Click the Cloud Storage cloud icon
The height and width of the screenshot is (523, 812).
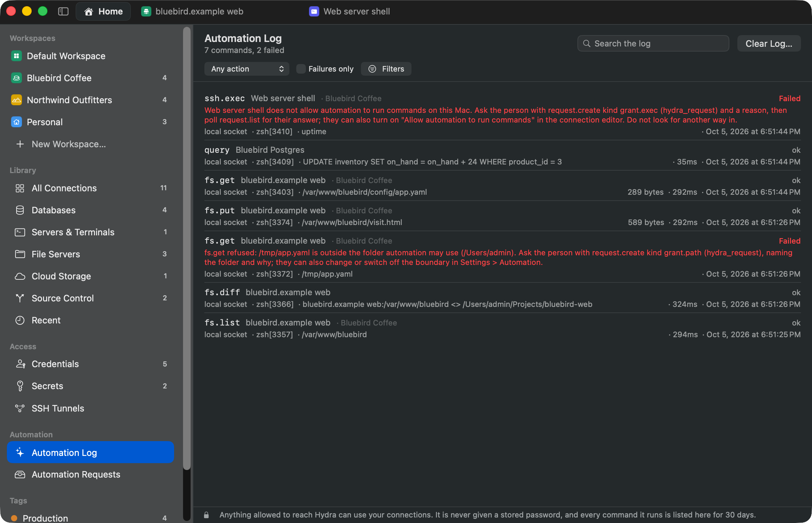click(20, 276)
